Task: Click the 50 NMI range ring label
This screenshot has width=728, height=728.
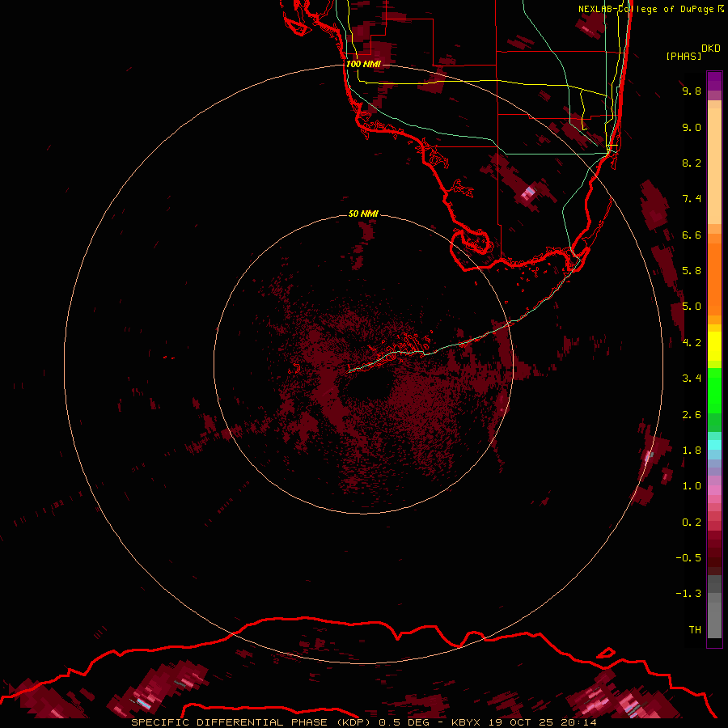Action: [363, 214]
